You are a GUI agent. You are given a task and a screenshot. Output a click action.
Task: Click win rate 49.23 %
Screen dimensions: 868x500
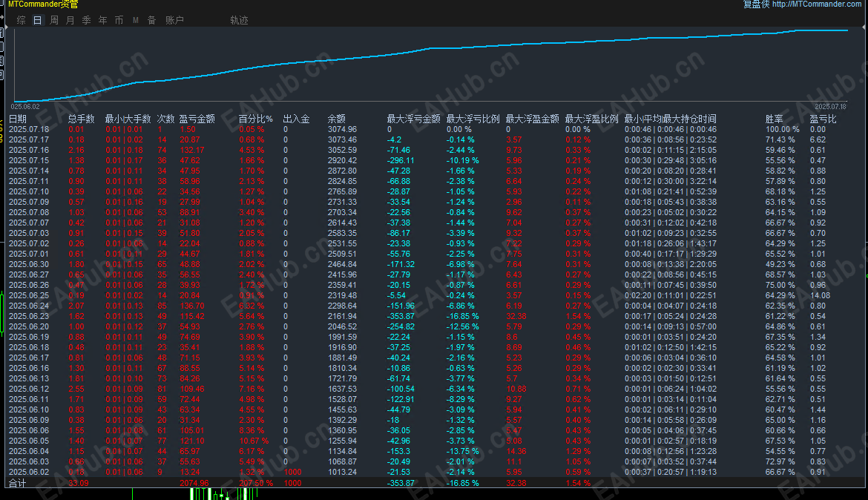pos(780,264)
